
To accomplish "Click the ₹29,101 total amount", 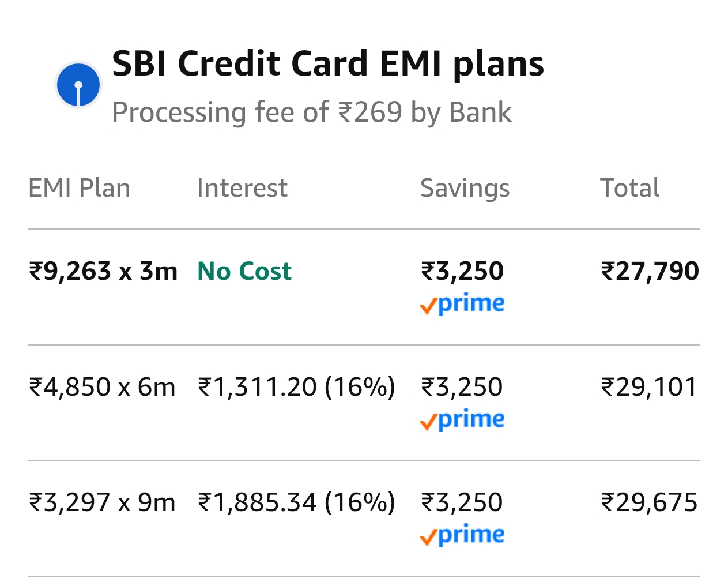I will pyautogui.click(x=649, y=387).
